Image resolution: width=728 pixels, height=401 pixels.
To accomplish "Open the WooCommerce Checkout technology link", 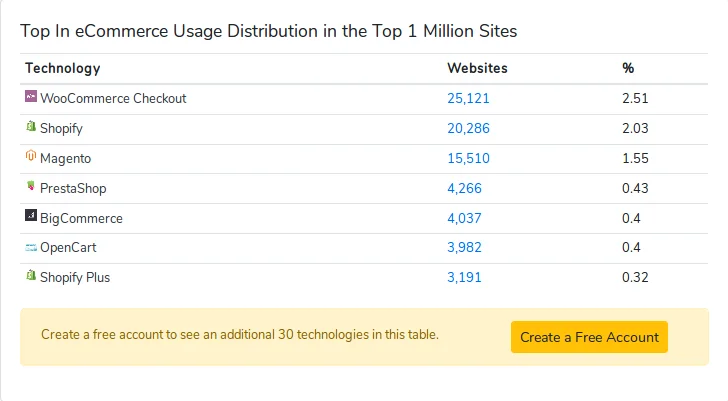I will [x=113, y=98].
